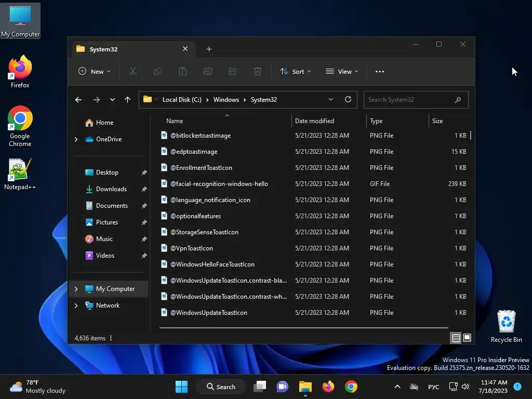Switch to details view in status bar

(456, 338)
